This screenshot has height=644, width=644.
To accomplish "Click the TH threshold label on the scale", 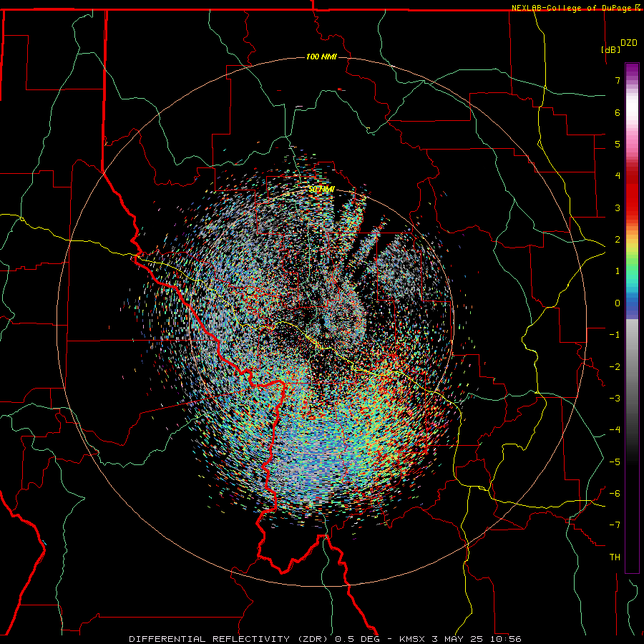I will coord(615,557).
